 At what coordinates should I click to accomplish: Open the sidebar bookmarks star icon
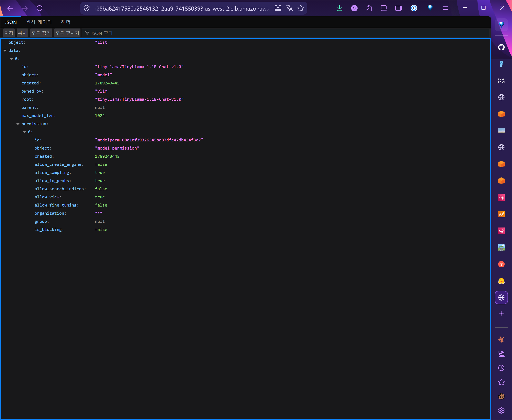(501, 382)
